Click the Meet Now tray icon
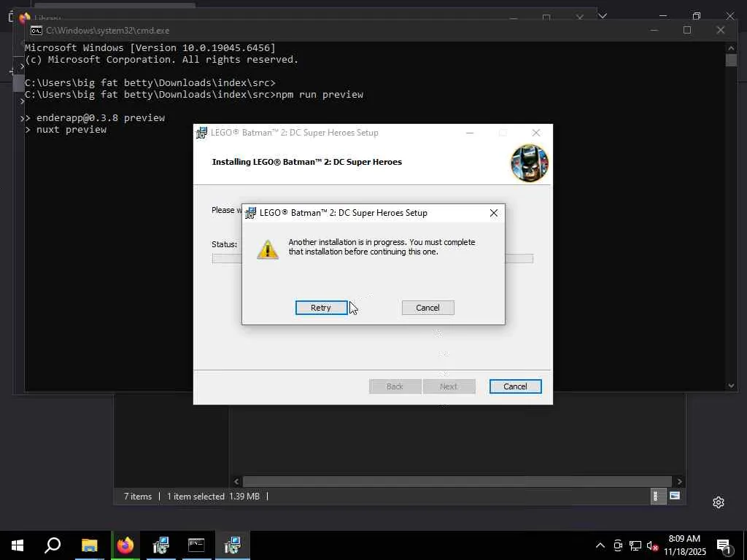747x560 pixels. [618, 545]
